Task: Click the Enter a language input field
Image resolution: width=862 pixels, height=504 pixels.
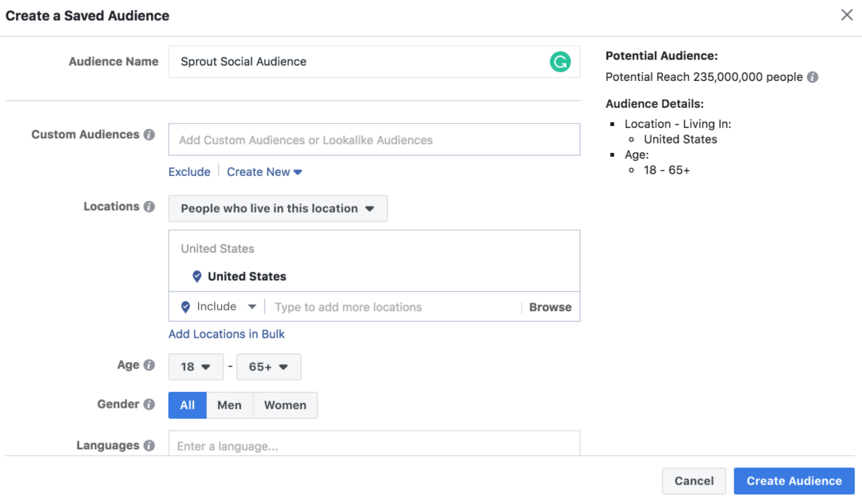Action: pyautogui.click(x=374, y=446)
